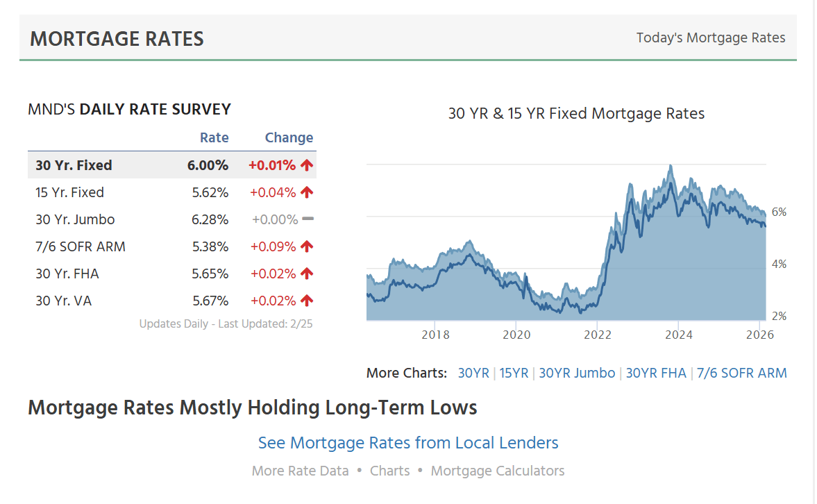Open More Rate Data link

pos(300,471)
